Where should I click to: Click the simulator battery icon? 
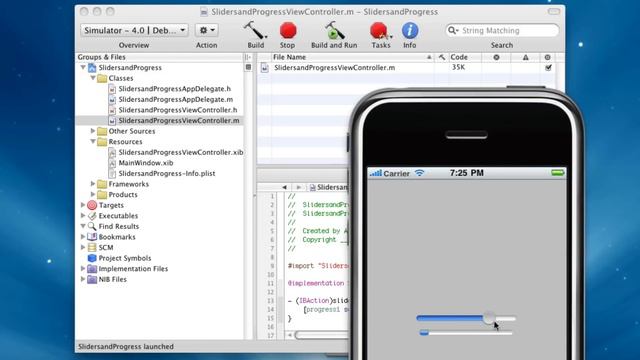(x=558, y=173)
